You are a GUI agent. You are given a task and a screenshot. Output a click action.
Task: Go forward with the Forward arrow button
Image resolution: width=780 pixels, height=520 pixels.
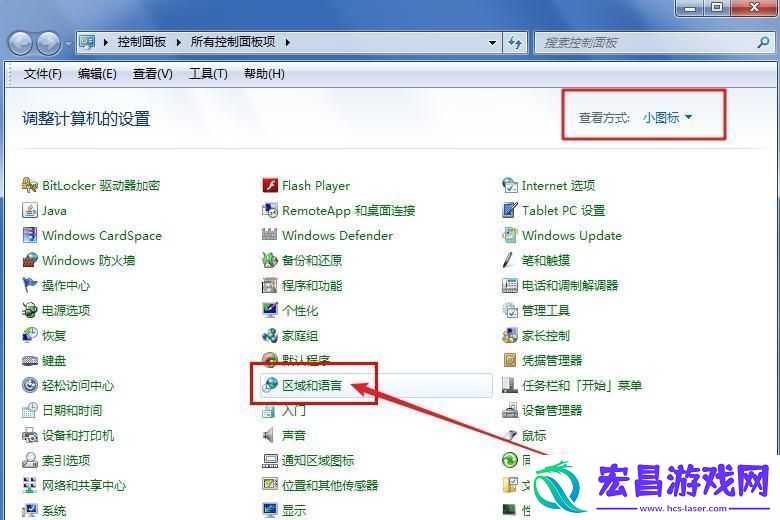pyautogui.click(x=49, y=43)
